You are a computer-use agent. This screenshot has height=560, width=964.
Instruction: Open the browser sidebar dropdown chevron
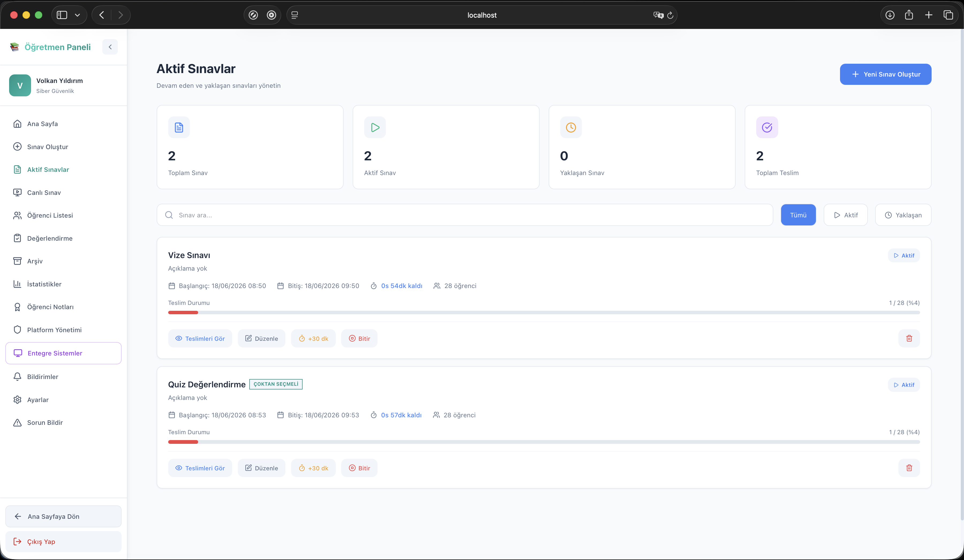pos(78,15)
